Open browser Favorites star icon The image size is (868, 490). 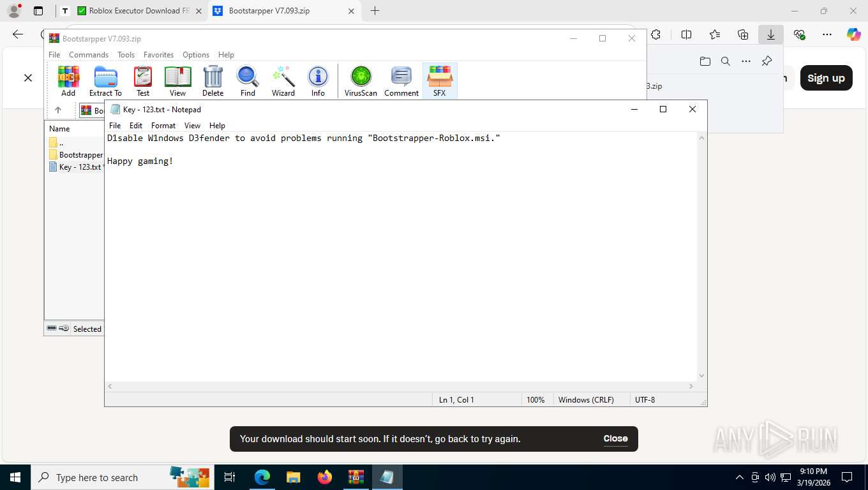pos(715,34)
